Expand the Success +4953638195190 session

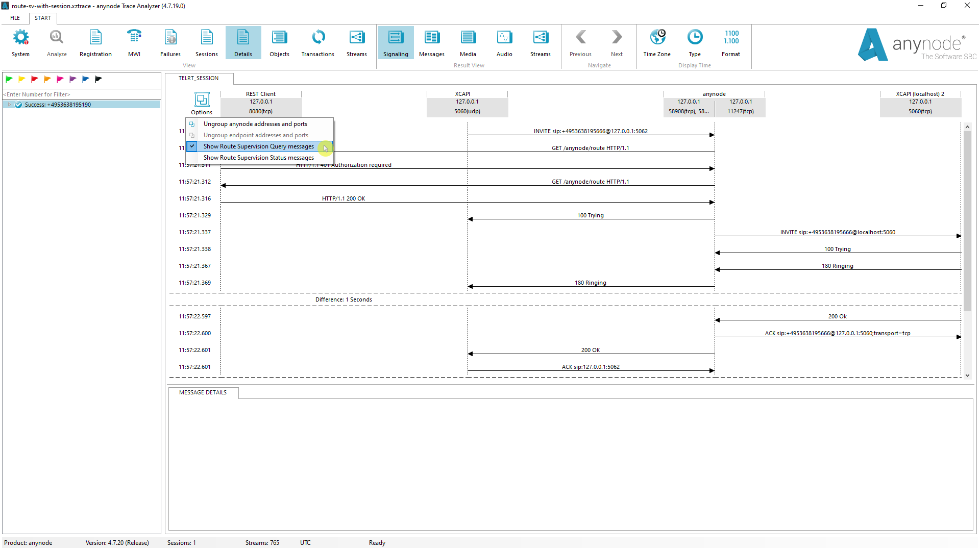(x=9, y=105)
